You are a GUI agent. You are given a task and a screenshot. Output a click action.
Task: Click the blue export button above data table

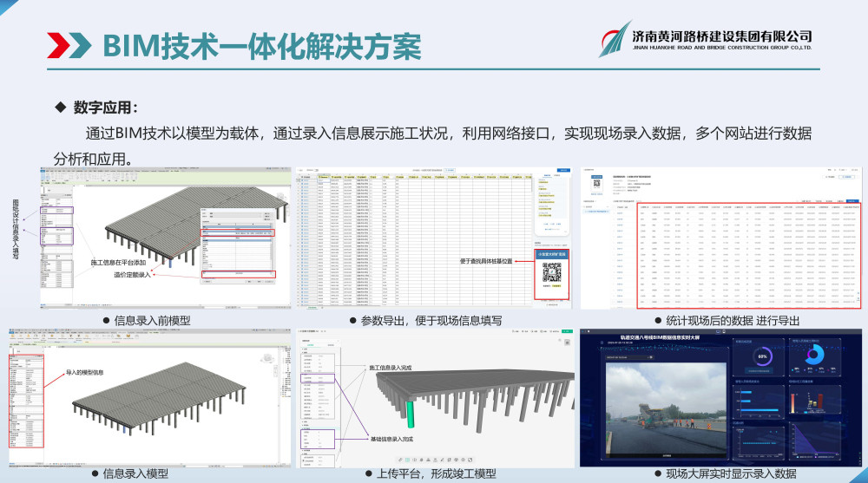point(852,200)
